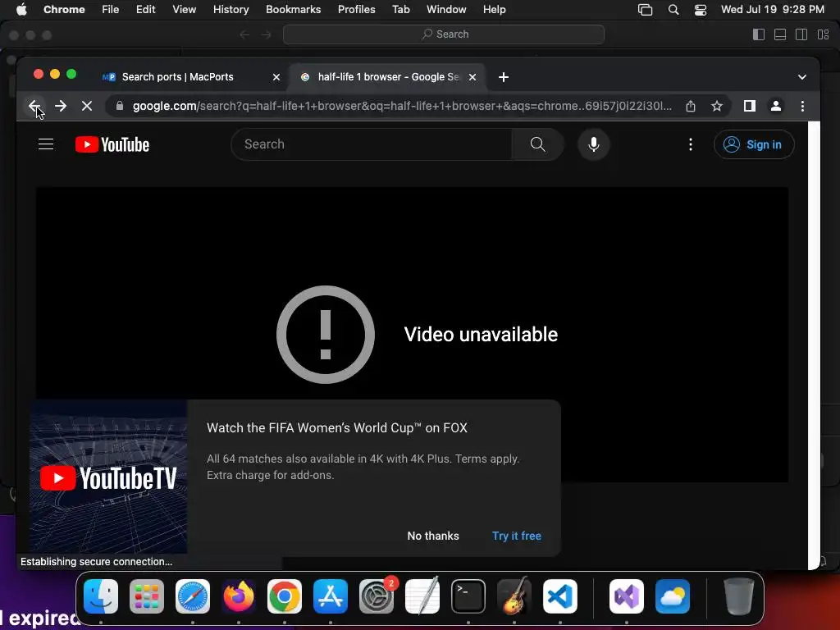Screen dimensions: 840x630
Task: Open Safari from the Dock
Action: (x=193, y=596)
